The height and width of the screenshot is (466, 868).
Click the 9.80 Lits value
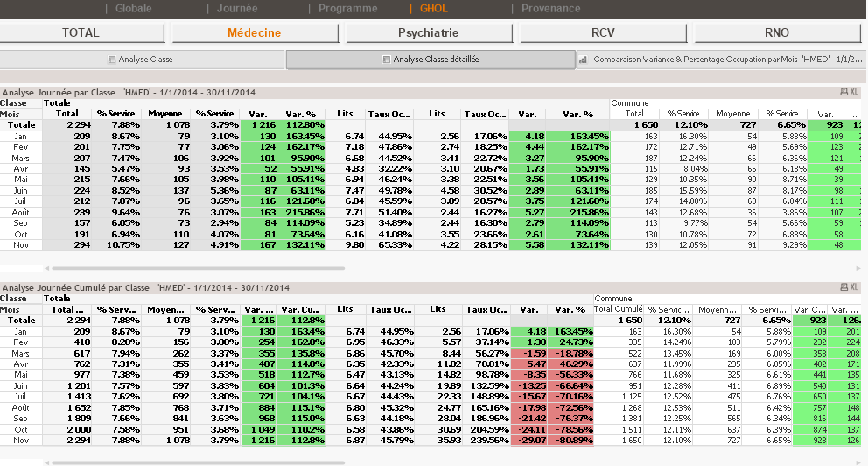point(346,245)
